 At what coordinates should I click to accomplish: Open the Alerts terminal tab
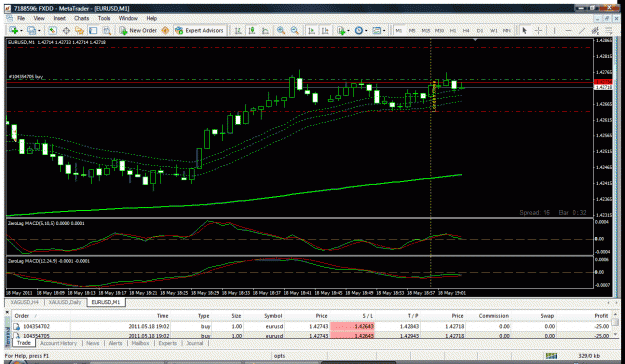point(116,343)
